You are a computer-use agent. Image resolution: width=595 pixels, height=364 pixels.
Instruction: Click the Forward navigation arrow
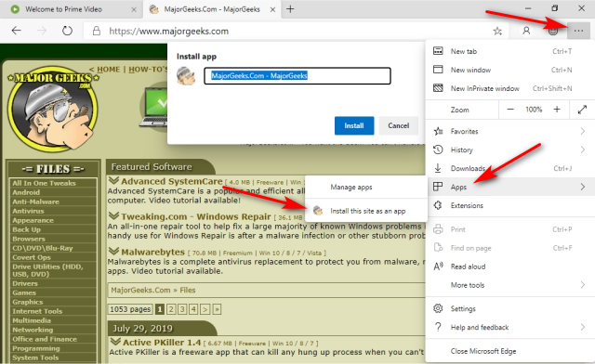click(x=42, y=31)
